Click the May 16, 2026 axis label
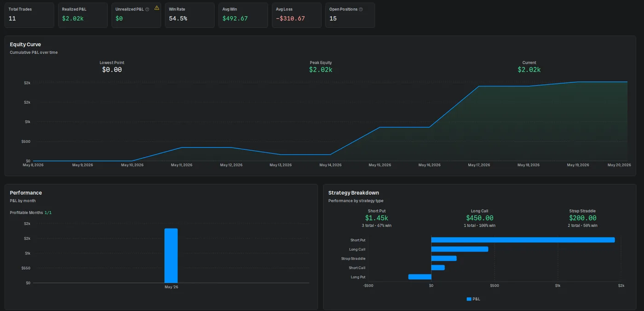Viewport: 644px width, 311px height. click(429, 165)
